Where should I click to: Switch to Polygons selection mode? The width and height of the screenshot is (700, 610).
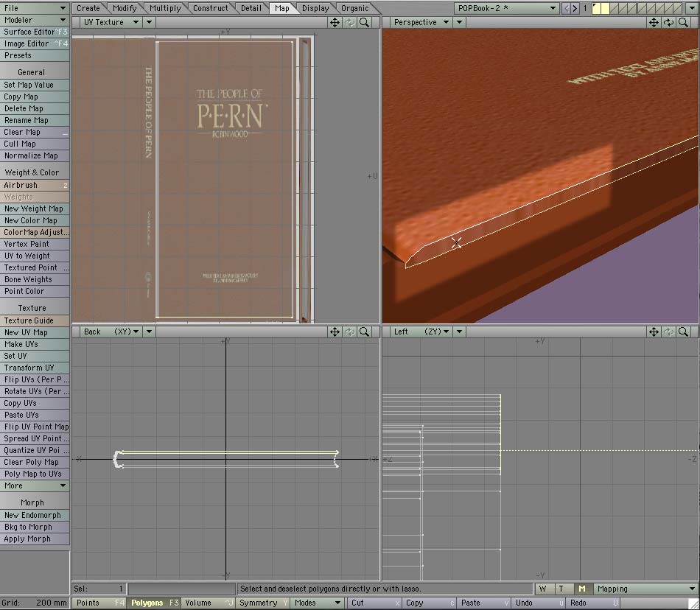pos(154,603)
